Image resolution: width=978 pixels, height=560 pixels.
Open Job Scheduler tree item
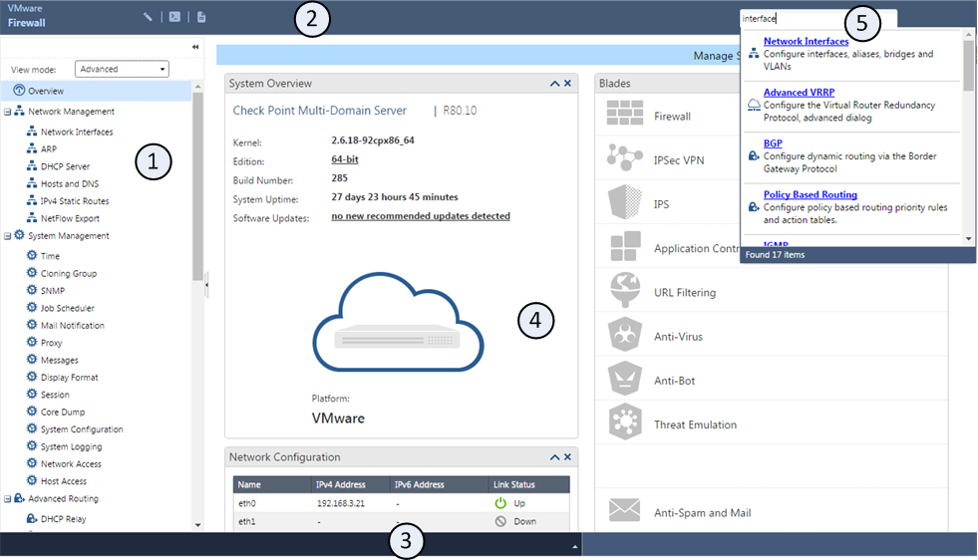(x=68, y=308)
